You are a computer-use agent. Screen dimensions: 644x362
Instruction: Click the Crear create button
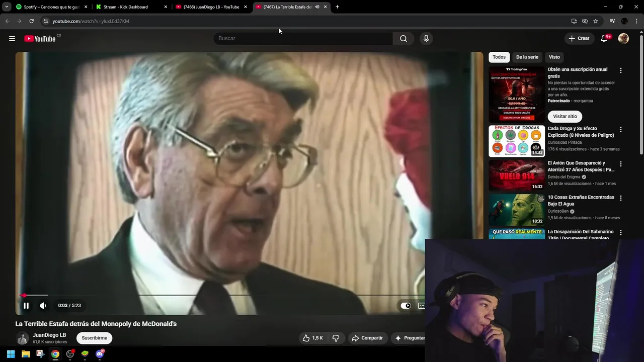[x=579, y=39]
